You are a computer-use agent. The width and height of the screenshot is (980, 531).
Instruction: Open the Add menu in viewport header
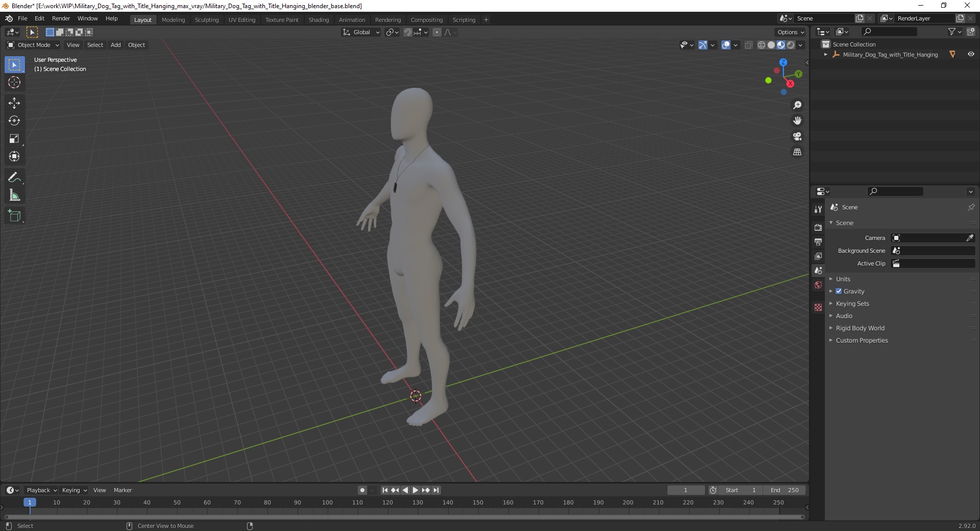116,45
